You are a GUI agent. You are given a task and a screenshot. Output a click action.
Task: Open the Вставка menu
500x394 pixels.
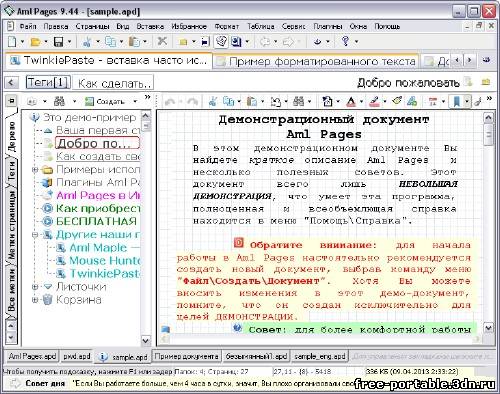(150, 26)
